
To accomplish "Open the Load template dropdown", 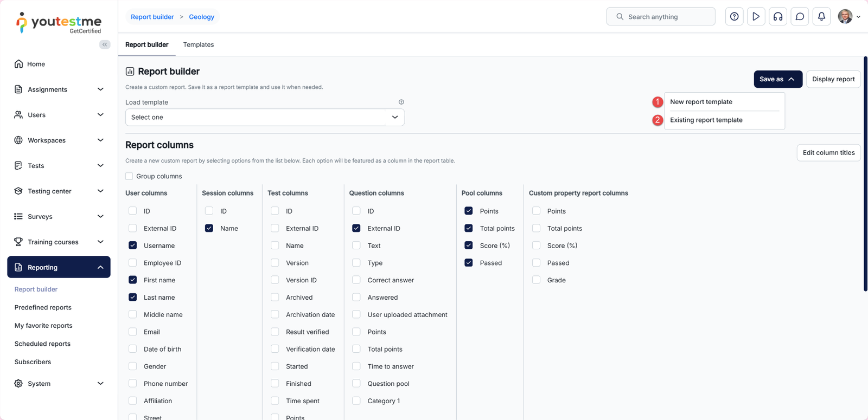I will coord(265,117).
